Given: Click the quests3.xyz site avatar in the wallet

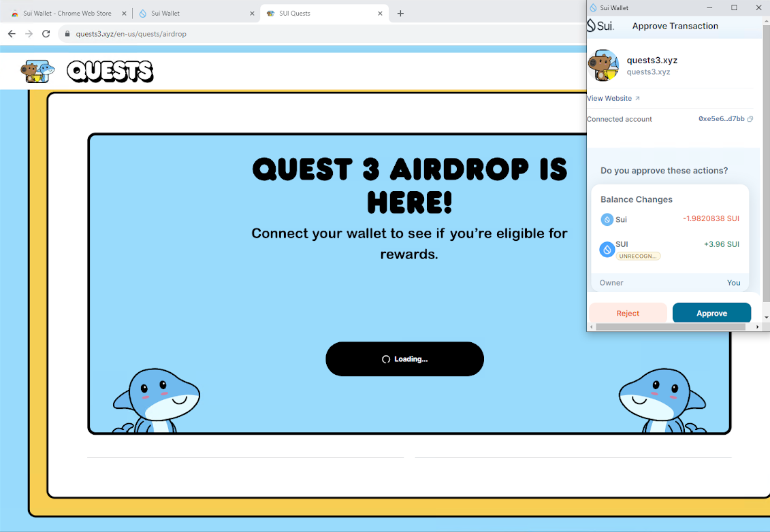Looking at the screenshot, I should point(604,65).
